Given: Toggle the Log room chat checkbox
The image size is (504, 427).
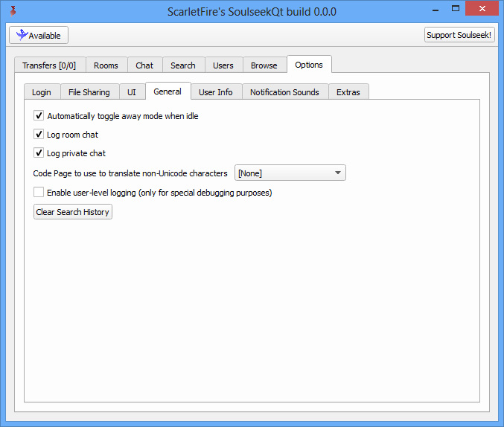Looking at the screenshot, I should pos(39,134).
